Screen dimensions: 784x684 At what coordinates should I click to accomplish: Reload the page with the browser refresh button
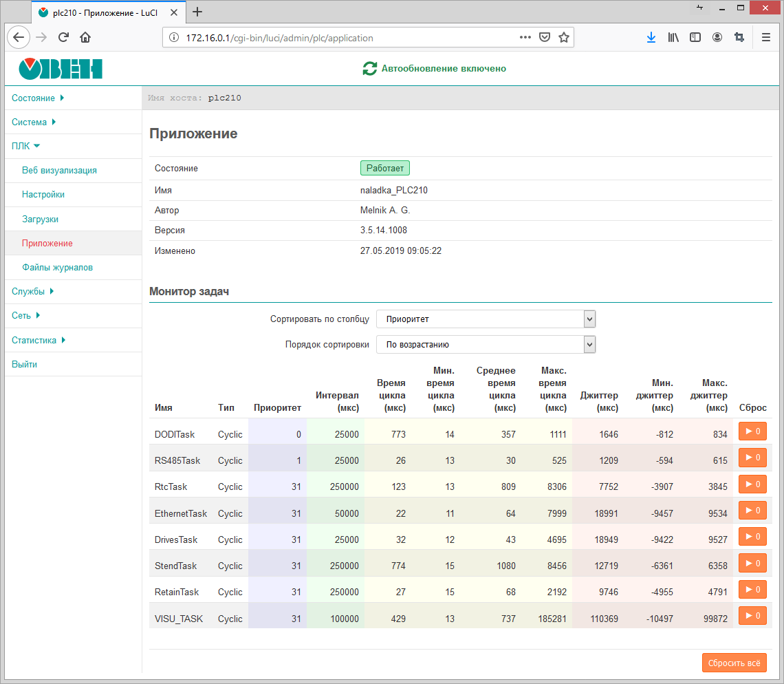click(x=63, y=38)
